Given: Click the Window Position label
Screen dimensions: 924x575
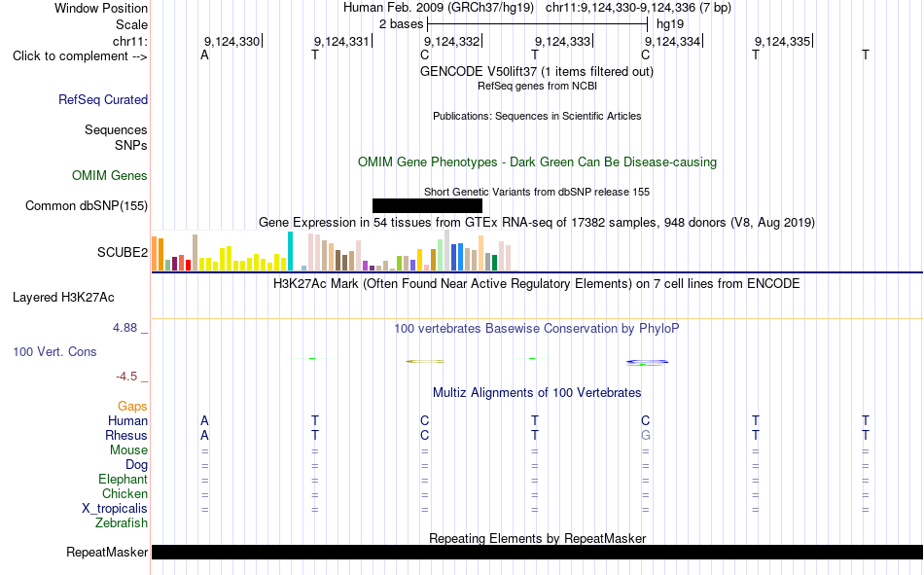Looking at the screenshot, I should point(101,8).
